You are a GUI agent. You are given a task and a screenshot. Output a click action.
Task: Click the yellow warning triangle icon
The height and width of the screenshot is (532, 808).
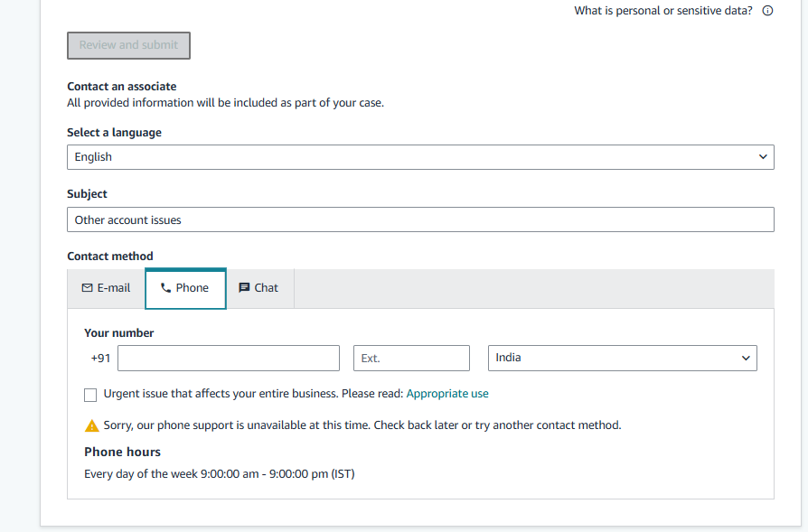(x=91, y=425)
